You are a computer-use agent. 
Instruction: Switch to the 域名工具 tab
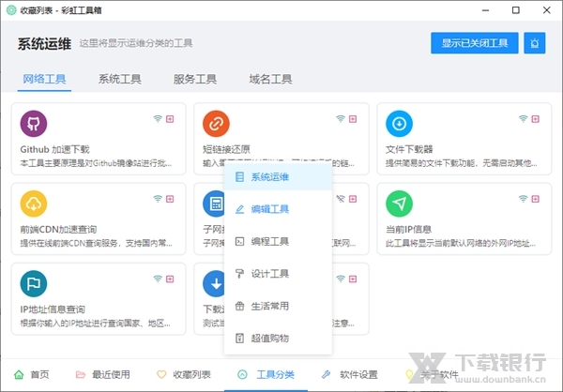pyautogui.click(x=270, y=79)
